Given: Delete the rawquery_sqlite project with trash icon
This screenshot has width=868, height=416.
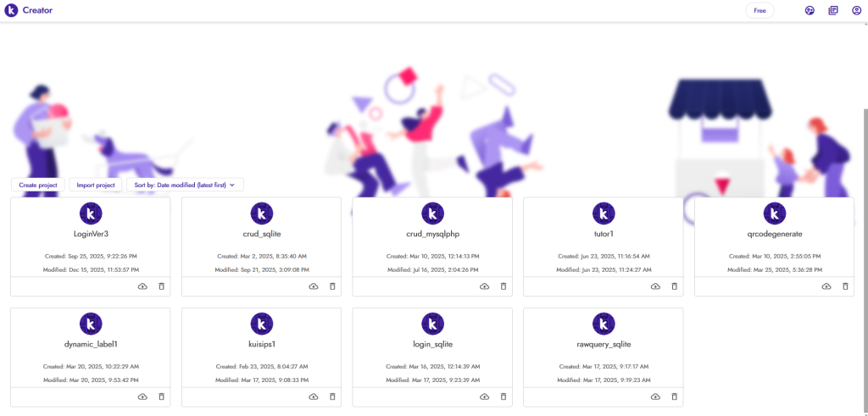Looking at the screenshot, I should [x=674, y=397].
